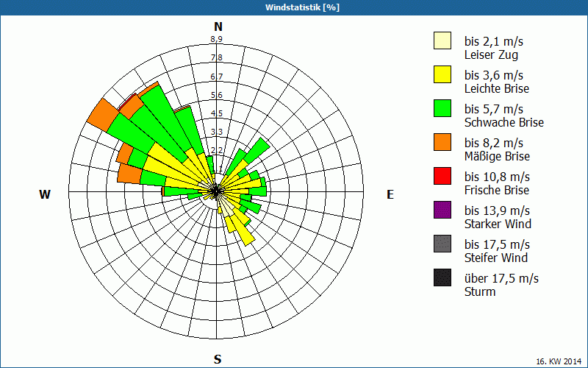Click the orange Mäßige Brise legend swatch

[x=442, y=142]
